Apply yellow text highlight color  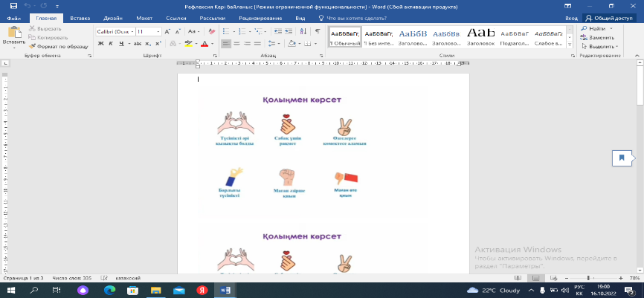click(x=186, y=45)
